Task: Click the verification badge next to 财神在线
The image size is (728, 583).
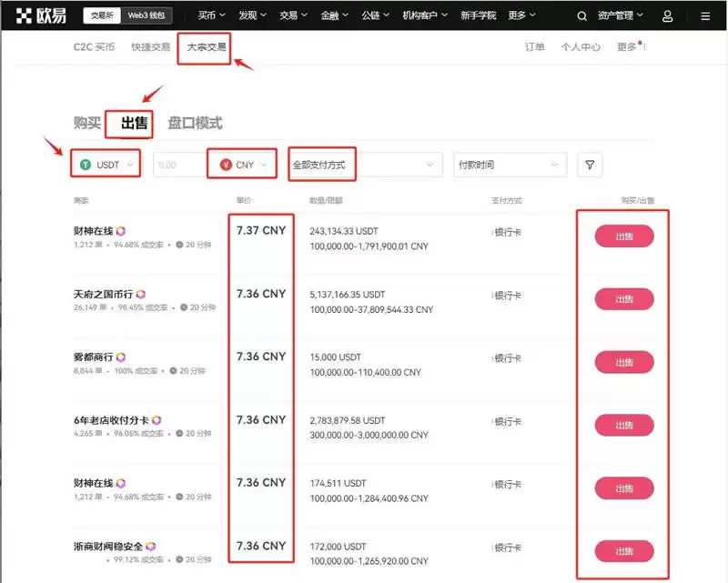Action: point(119,230)
